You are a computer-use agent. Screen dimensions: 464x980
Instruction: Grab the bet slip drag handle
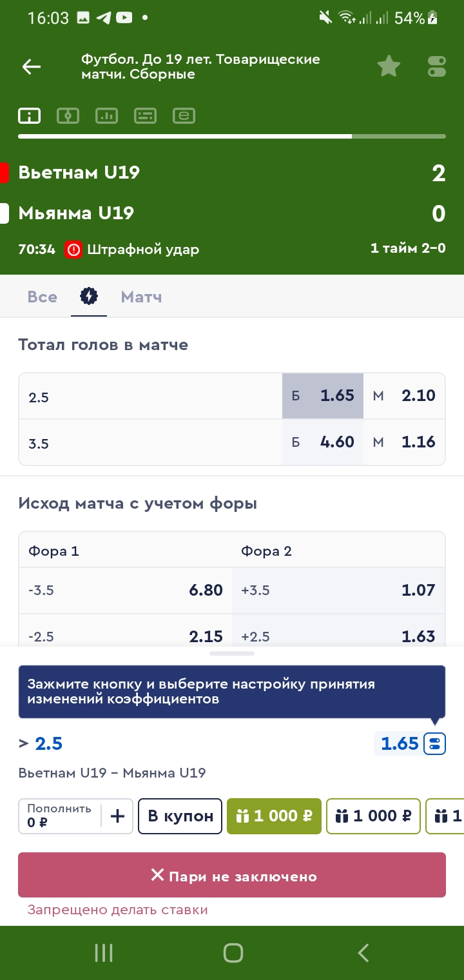point(232,653)
